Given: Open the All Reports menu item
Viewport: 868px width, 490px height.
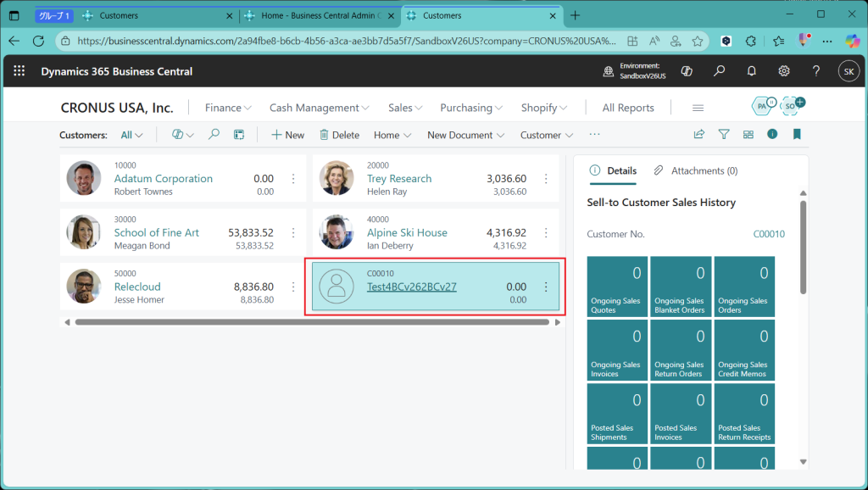Looking at the screenshot, I should (628, 108).
